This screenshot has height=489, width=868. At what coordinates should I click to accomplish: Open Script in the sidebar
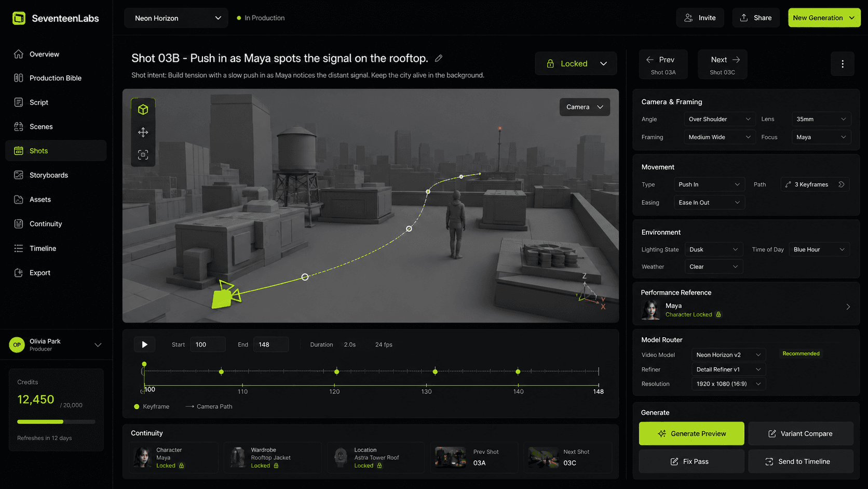[x=56, y=102]
